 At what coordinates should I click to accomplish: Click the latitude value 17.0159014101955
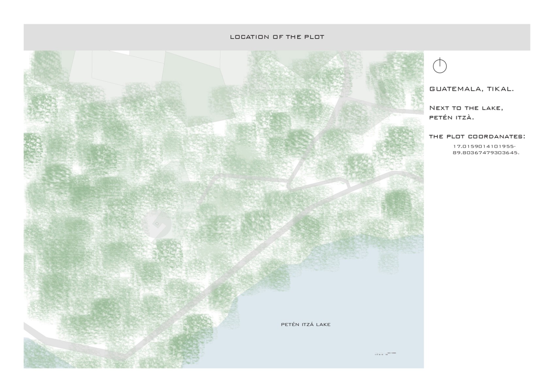(x=484, y=146)
